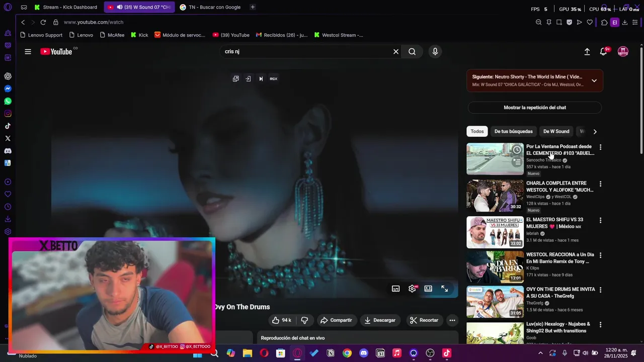This screenshot has width=644, height=362.
Task: Click the YouTube search magnifier button
Action: 412,51
